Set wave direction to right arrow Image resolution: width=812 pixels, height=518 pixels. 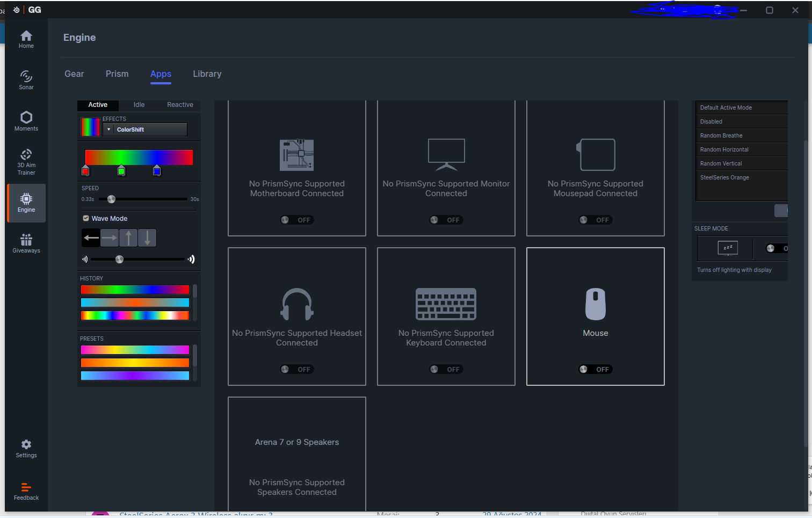coord(110,238)
